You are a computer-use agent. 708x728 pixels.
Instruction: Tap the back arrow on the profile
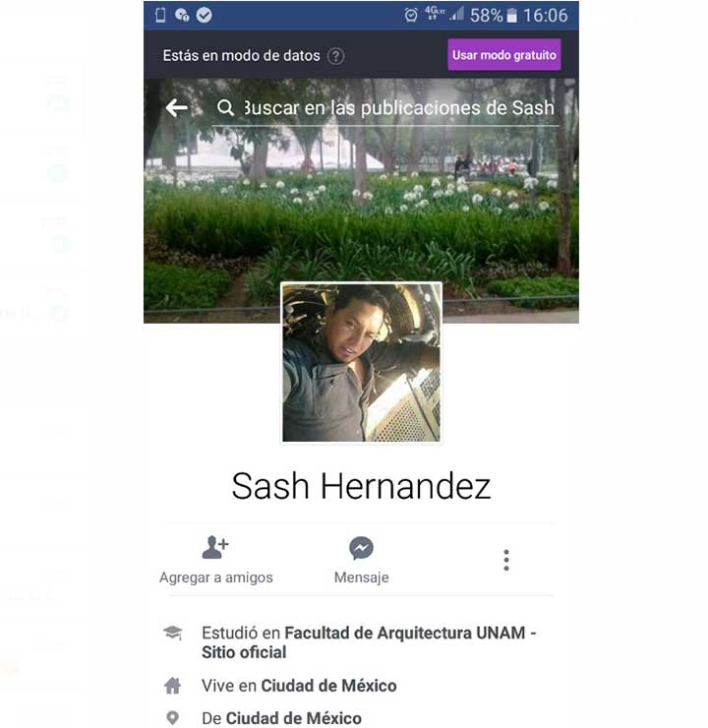click(x=176, y=107)
